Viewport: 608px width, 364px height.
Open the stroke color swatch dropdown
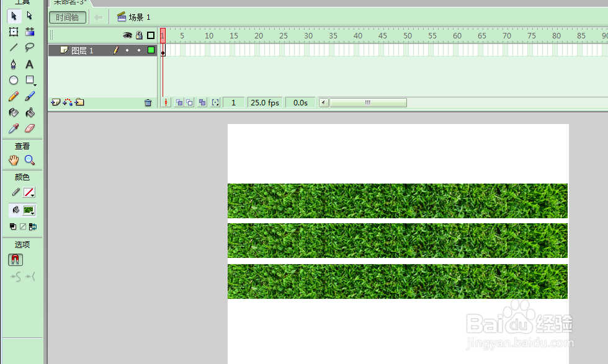coord(29,192)
